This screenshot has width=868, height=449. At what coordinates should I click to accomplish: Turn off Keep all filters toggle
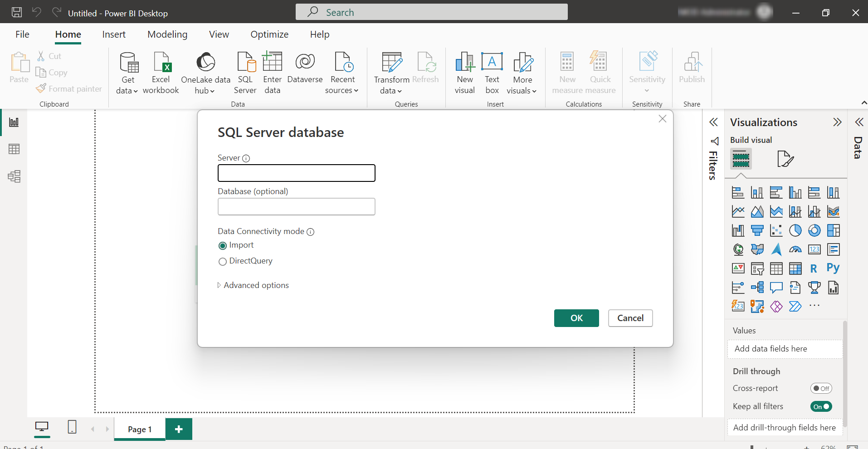point(821,406)
